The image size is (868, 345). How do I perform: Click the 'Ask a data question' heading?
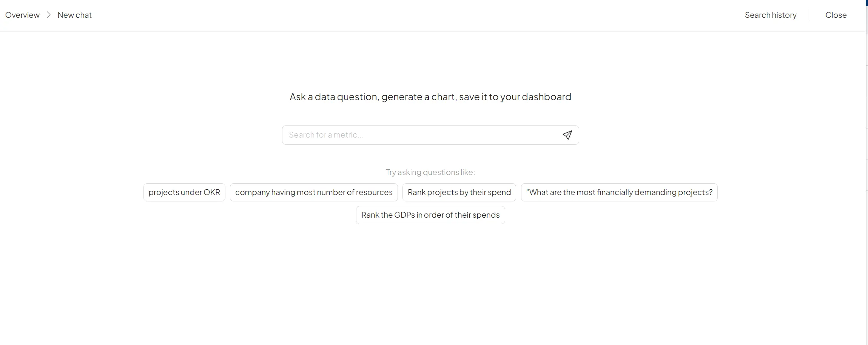point(430,97)
